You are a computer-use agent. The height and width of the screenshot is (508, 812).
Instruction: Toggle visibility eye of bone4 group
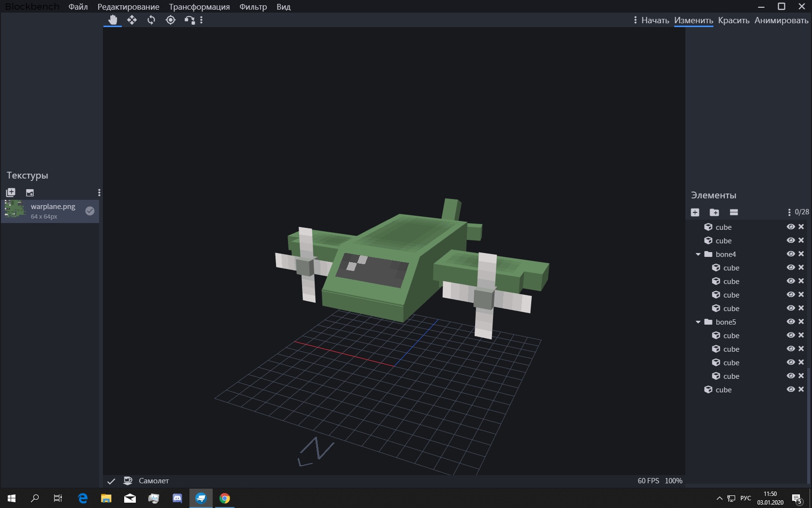[x=791, y=254]
